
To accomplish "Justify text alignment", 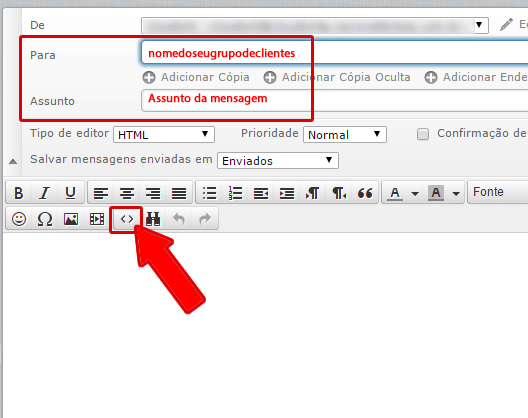I will click(179, 193).
